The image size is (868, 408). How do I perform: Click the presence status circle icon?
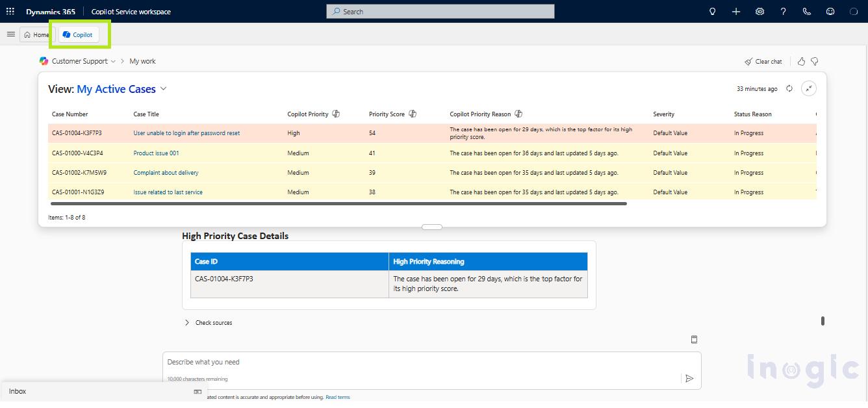[x=854, y=11]
